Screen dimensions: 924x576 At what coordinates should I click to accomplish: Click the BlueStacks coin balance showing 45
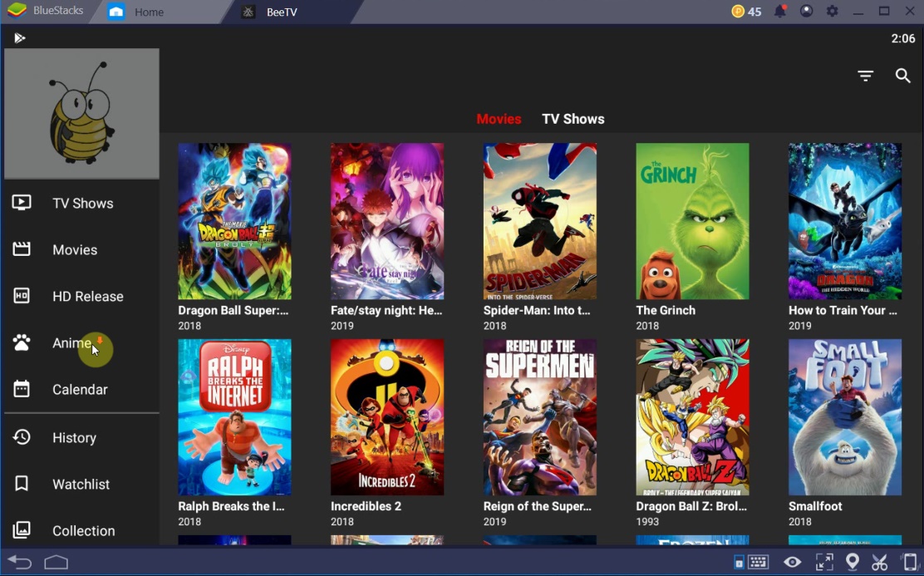tap(742, 12)
